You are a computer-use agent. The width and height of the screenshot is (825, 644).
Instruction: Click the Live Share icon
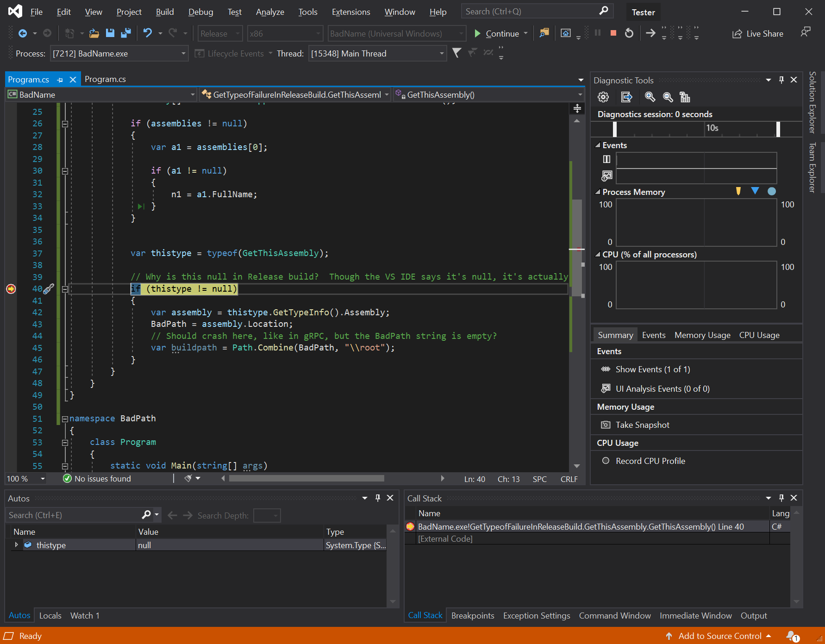[737, 34]
